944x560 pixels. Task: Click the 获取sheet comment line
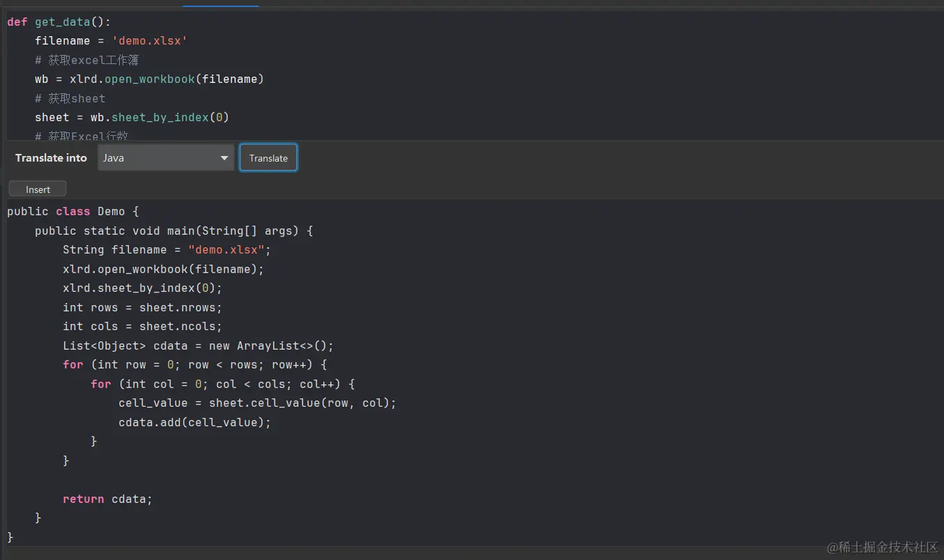(x=70, y=99)
